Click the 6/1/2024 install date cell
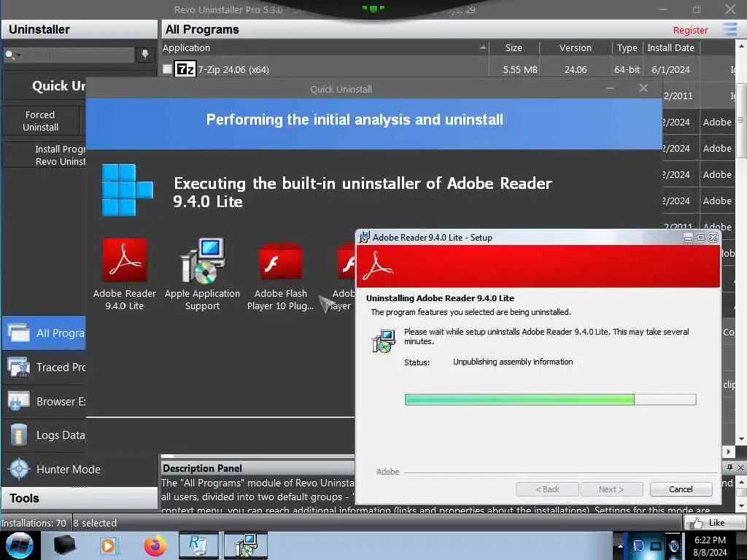The width and height of the screenshot is (747, 560). pyautogui.click(x=671, y=69)
